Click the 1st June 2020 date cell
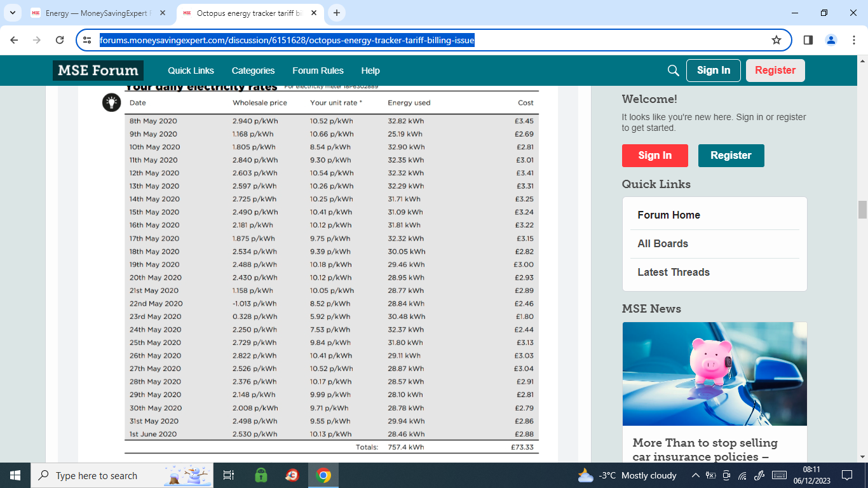Viewport: 868px width, 488px height. coord(153,434)
